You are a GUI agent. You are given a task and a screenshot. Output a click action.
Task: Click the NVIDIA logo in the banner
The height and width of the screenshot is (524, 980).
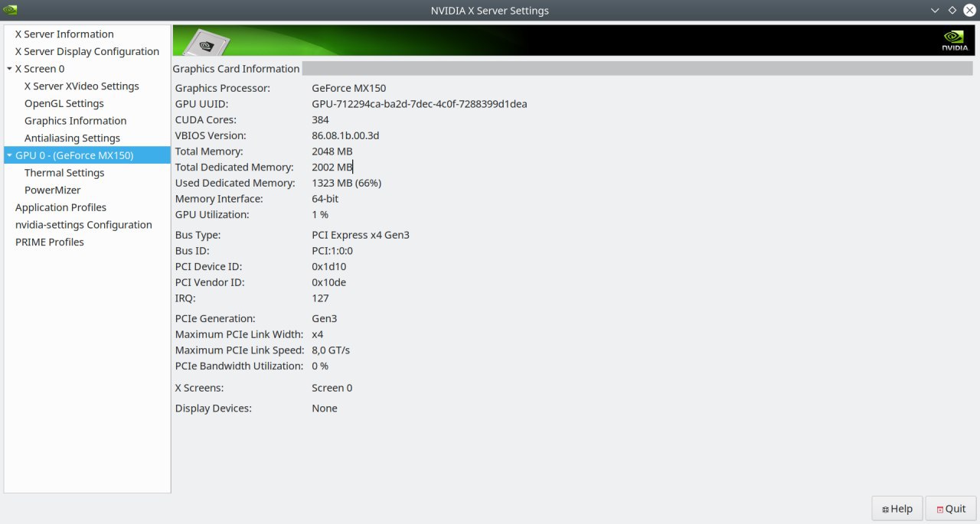pyautogui.click(x=955, y=41)
